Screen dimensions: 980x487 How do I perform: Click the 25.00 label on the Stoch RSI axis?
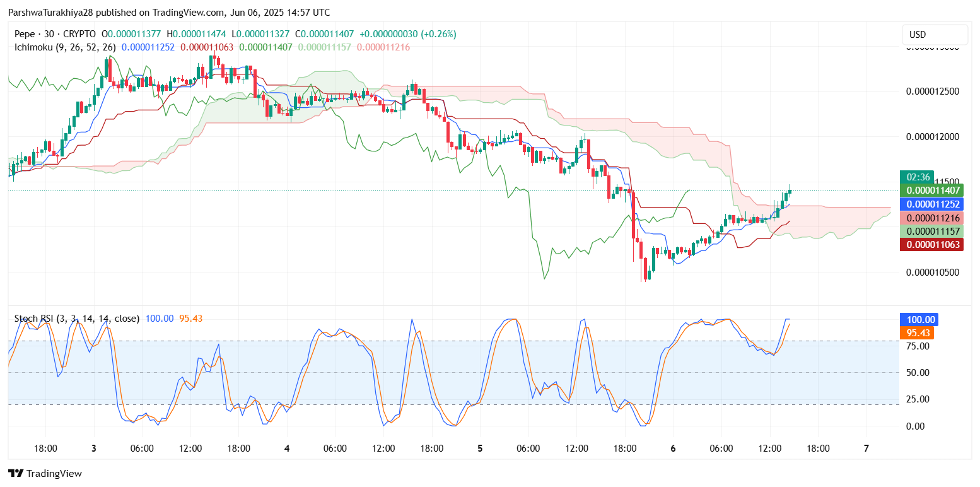918,399
